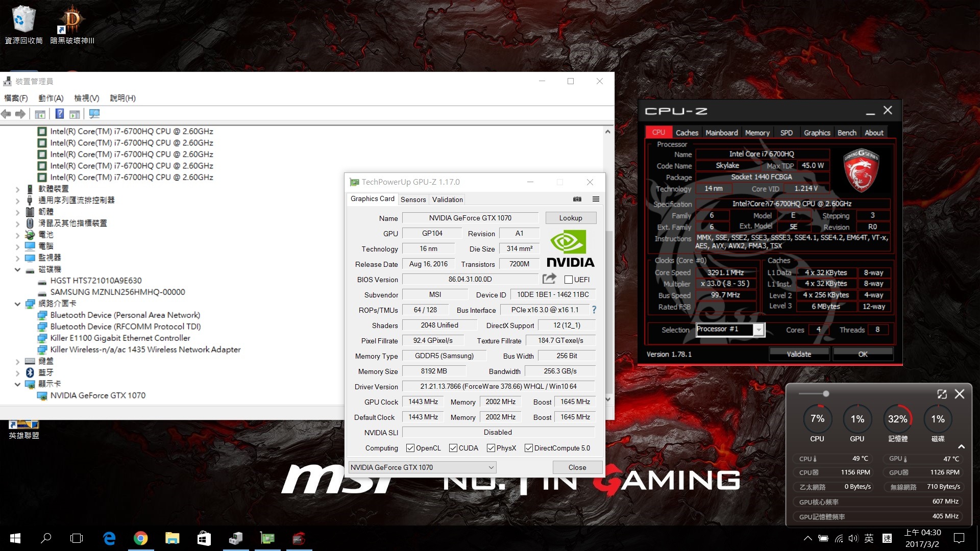Screen dimensions: 980x551
Task: Click the Back arrow in Device Manager toolbar
Action: 6,114
